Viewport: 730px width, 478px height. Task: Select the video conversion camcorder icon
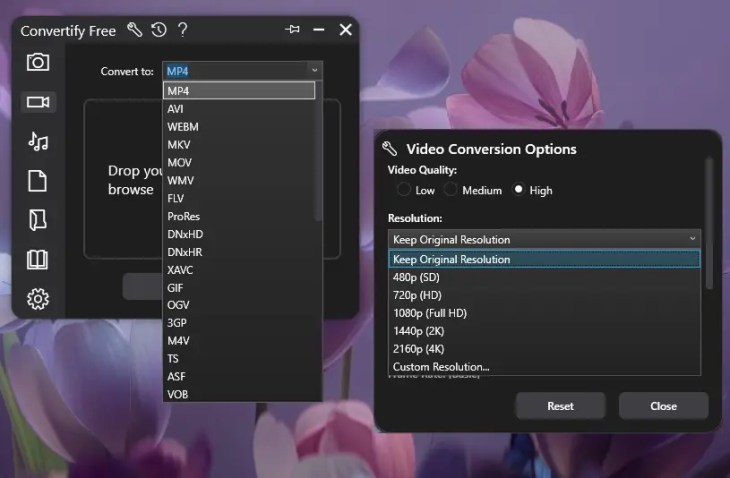(38, 102)
